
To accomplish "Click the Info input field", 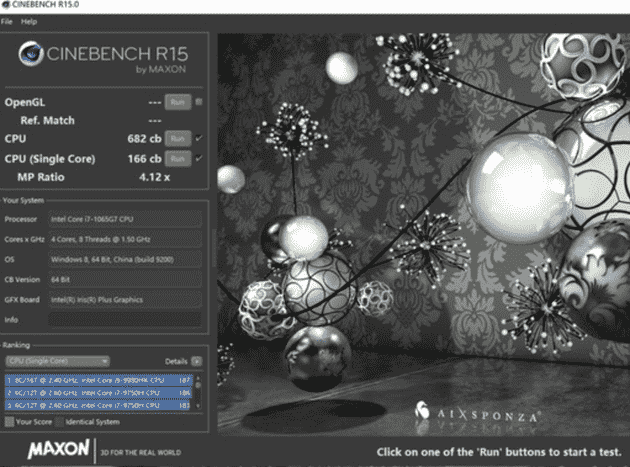I will point(125,320).
